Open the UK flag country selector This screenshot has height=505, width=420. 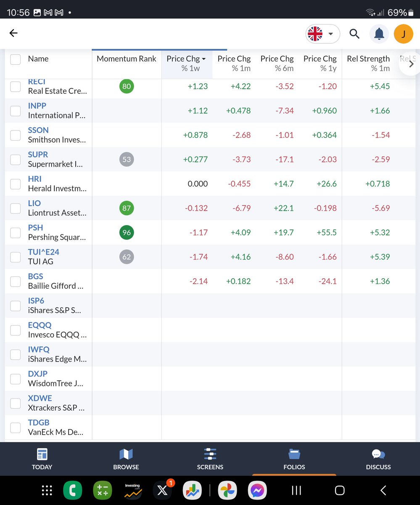pos(322,34)
